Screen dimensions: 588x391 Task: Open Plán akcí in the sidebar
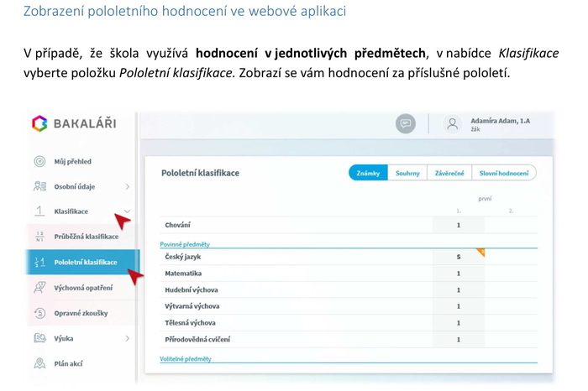68,363
